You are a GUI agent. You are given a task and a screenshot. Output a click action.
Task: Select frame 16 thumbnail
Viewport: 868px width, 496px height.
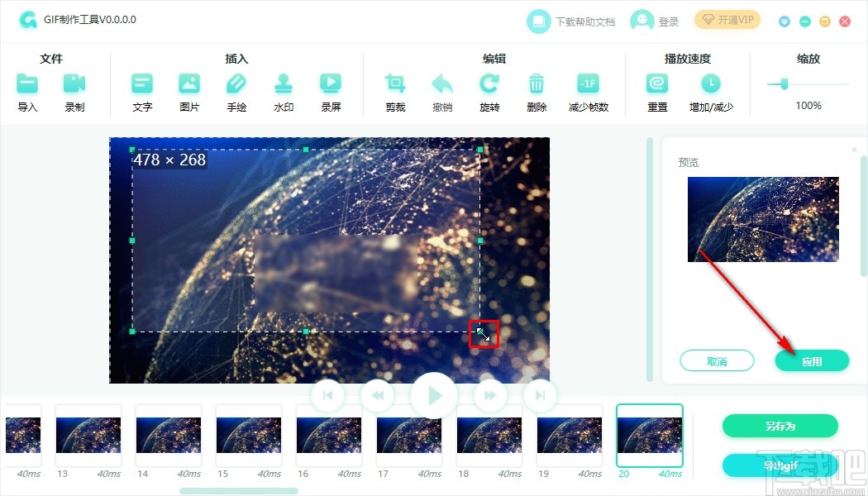[x=329, y=436]
